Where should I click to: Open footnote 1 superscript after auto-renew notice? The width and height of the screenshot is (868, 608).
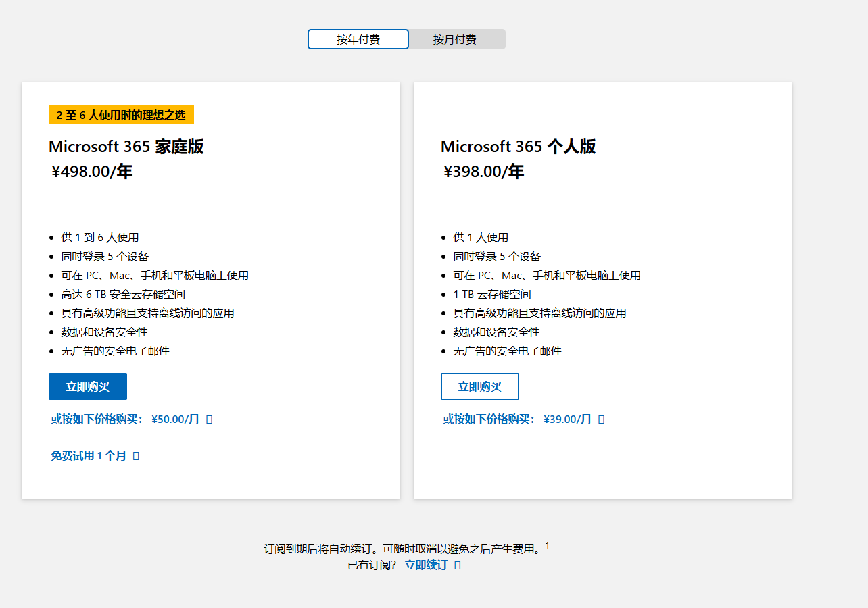547,545
